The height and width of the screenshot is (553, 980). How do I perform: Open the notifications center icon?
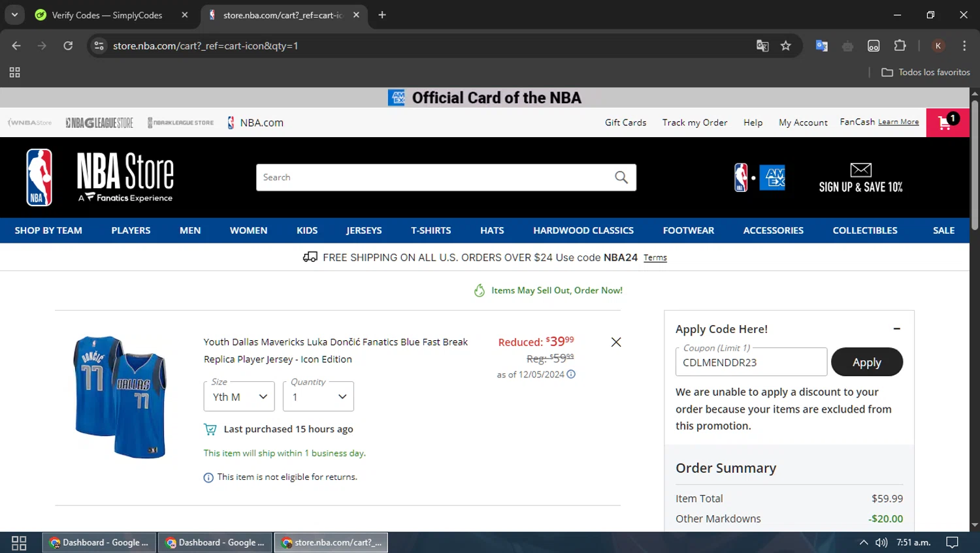[x=953, y=543]
